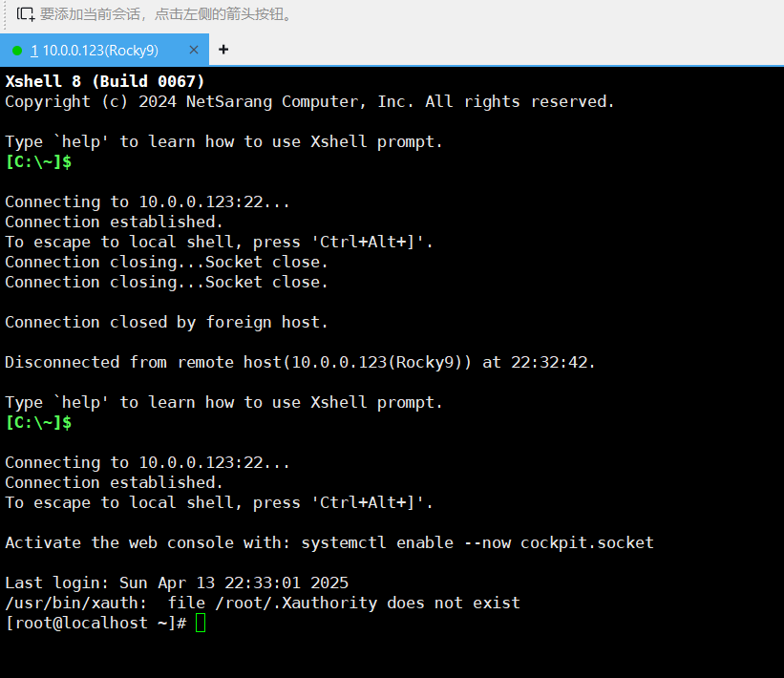Image resolution: width=784 pixels, height=678 pixels.
Task: Click 'Connection closed by foreign host.' line
Action: pos(166,323)
